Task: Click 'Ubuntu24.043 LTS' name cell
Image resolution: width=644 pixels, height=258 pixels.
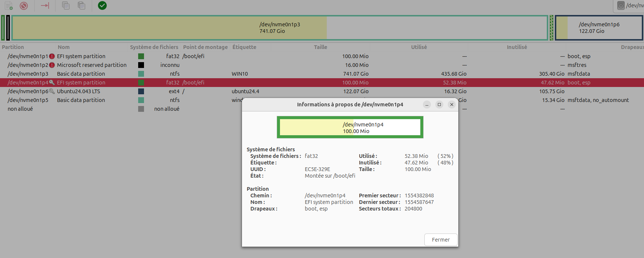Action: point(79,91)
